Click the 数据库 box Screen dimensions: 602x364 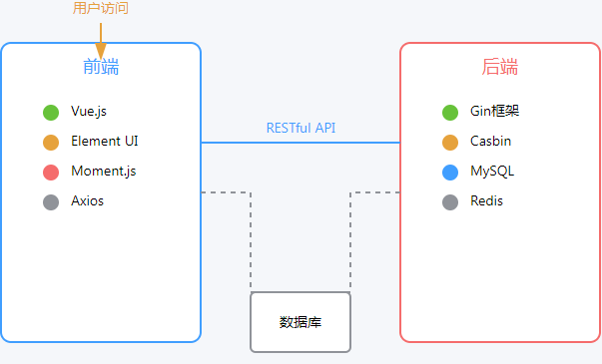tap(301, 322)
